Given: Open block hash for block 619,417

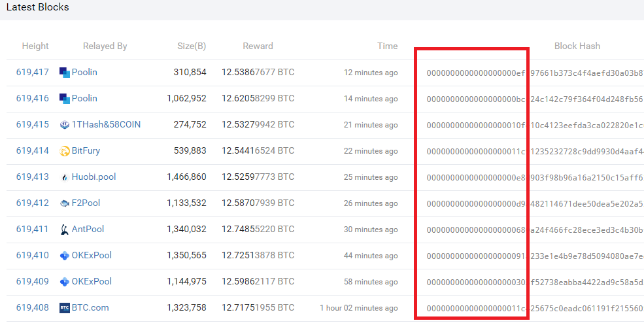Looking at the screenshot, I should click(x=535, y=73).
